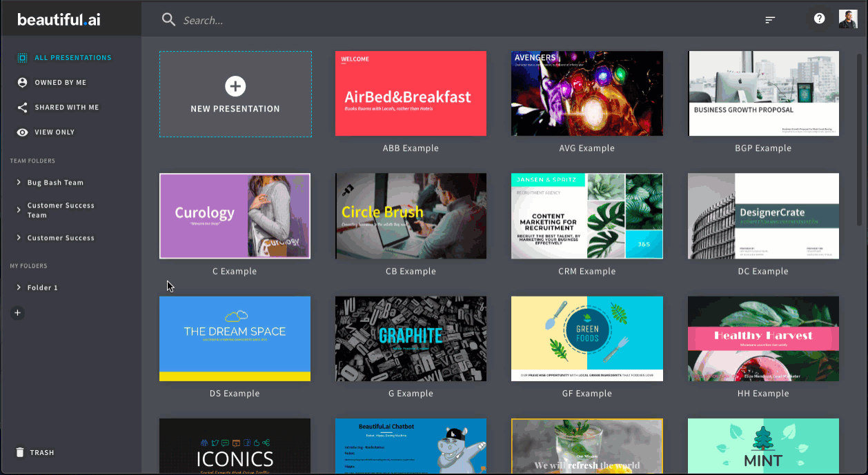868x475 pixels.
Task: Add a new folder with plus icon
Action: pyautogui.click(x=18, y=313)
